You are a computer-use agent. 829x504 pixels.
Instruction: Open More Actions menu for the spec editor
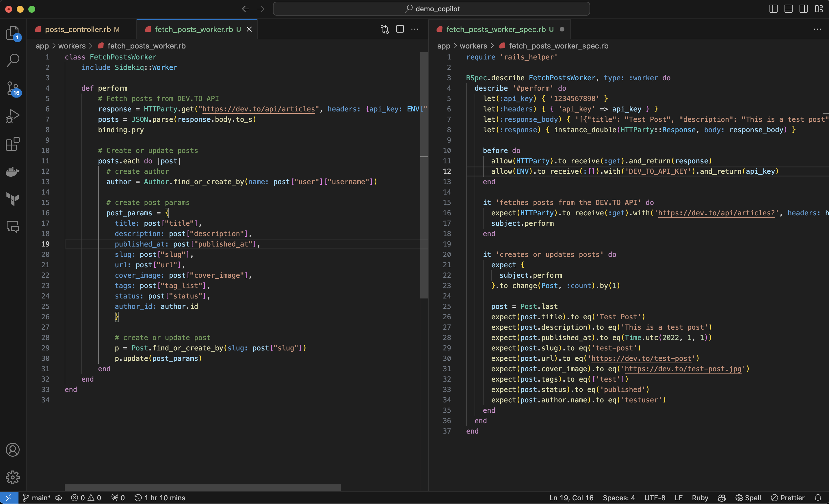[x=817, y=29]
